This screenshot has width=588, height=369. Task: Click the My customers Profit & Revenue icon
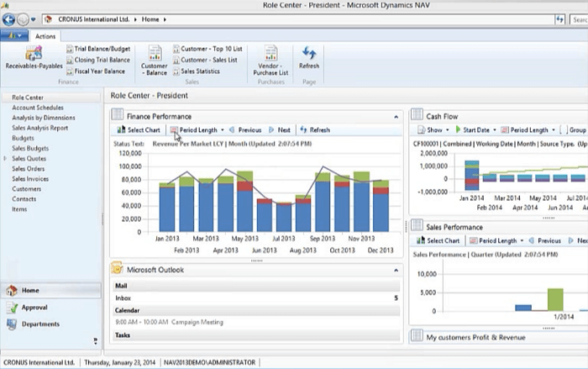[417, 335]
